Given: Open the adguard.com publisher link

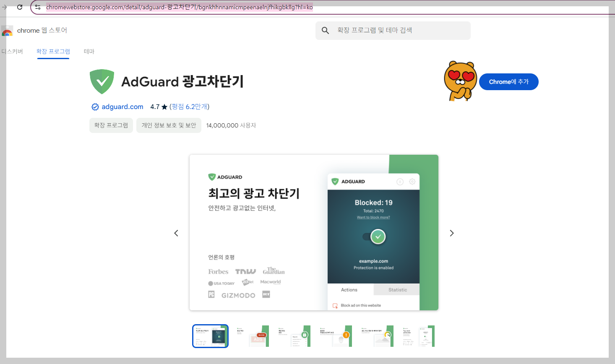Looking at the screenshot, I should [122, 107].
